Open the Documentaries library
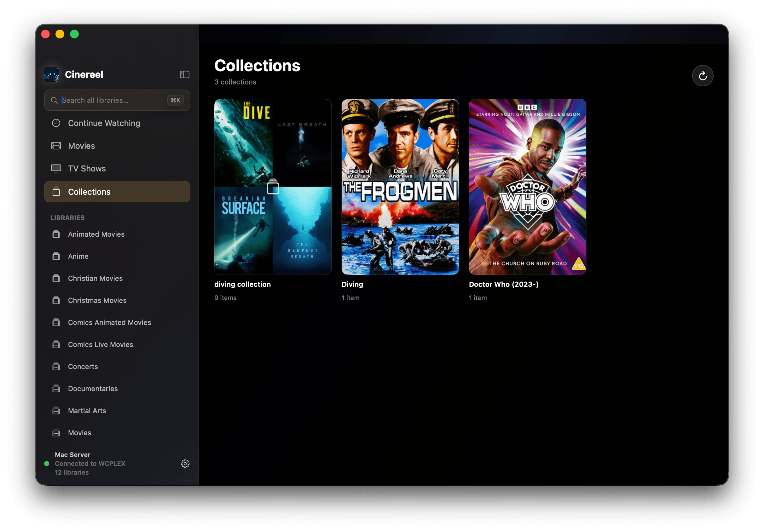This screenshot has width=764, height=532. pos(117,389)
